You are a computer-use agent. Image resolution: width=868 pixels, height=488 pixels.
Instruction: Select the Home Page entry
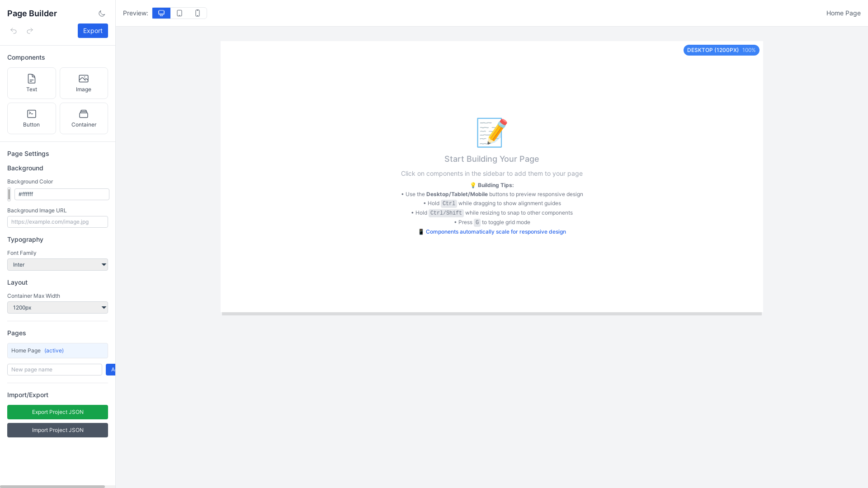[57, 351]
